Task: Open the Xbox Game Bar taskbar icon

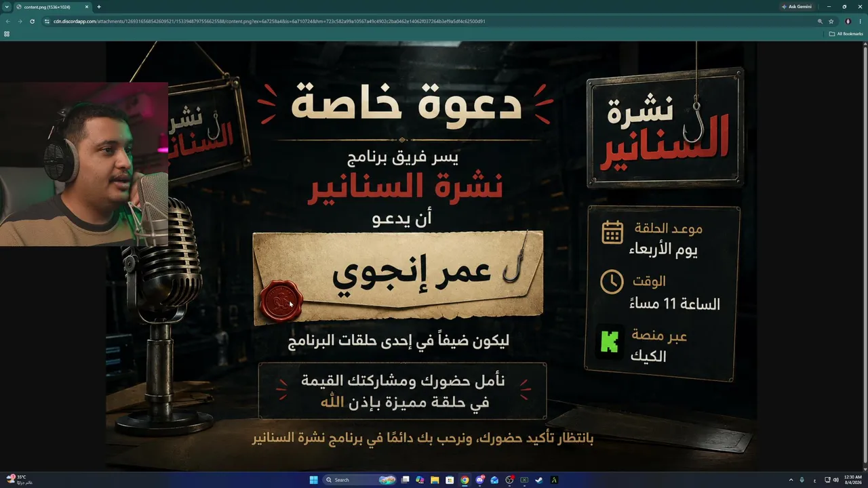Action: 524,480
